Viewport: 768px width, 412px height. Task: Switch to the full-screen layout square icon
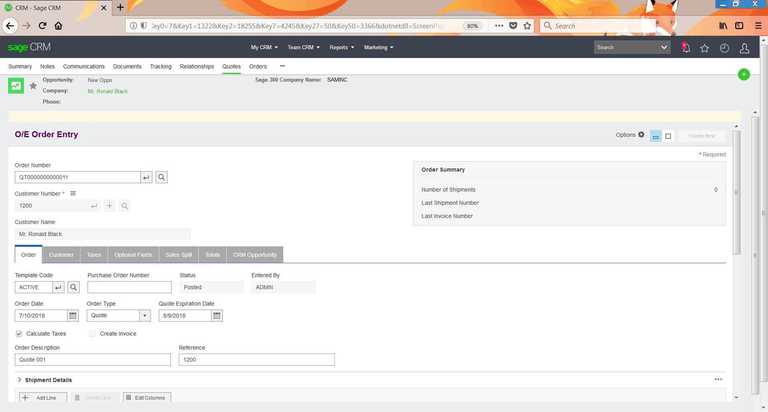(668, 136)
